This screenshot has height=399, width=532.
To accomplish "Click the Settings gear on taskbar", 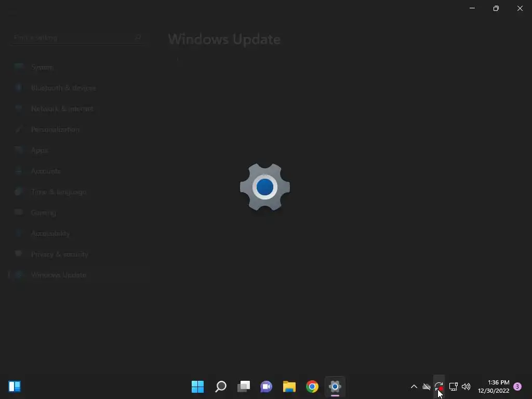I will (335, 387).
